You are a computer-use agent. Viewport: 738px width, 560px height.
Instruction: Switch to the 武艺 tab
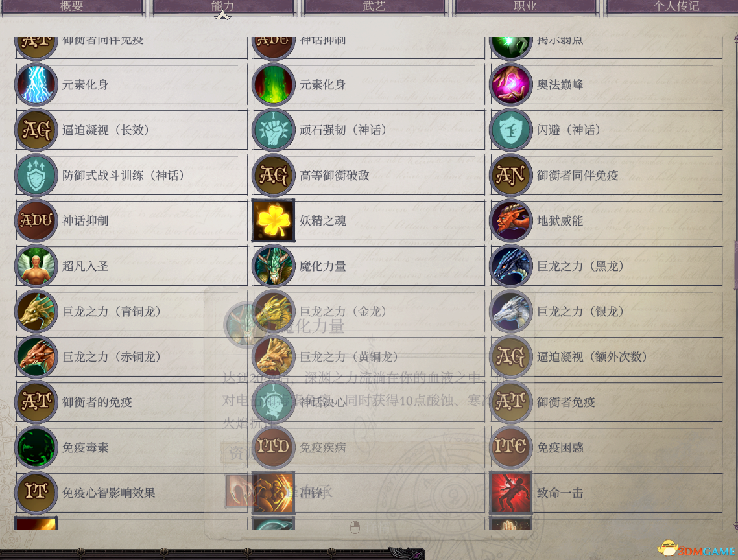(x=374, y=6)
